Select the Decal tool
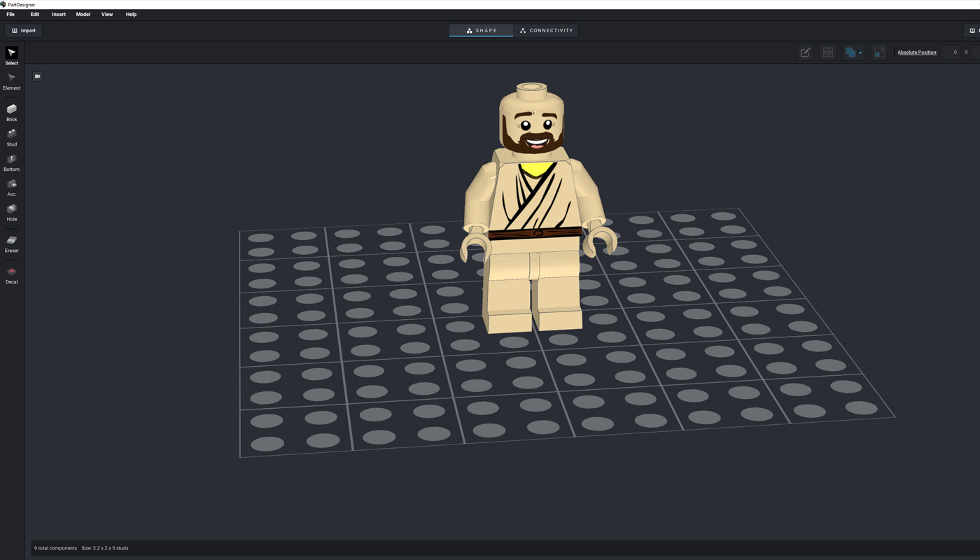The width and height of the screenshot is (980, 560). tap(12, 274)
